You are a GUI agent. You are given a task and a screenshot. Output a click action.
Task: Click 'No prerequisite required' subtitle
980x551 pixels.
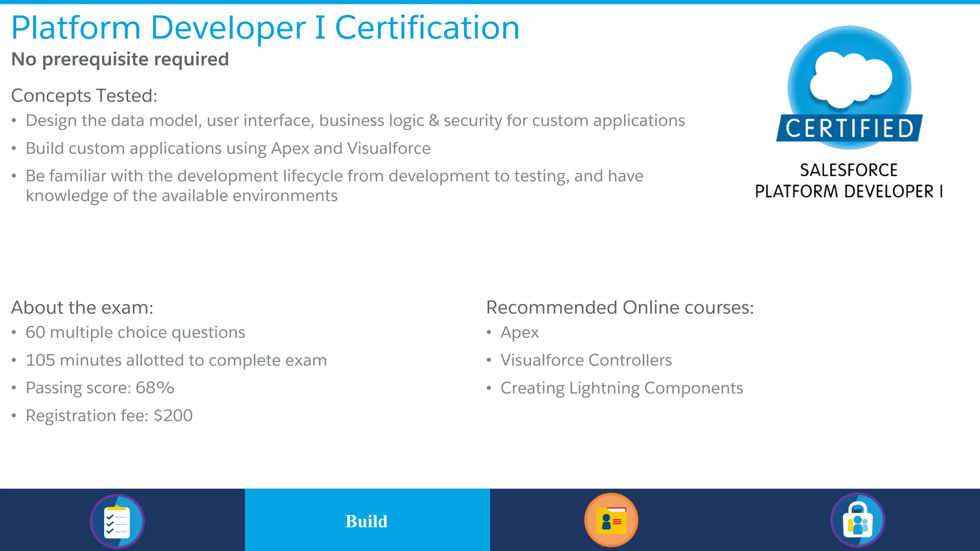120,59
